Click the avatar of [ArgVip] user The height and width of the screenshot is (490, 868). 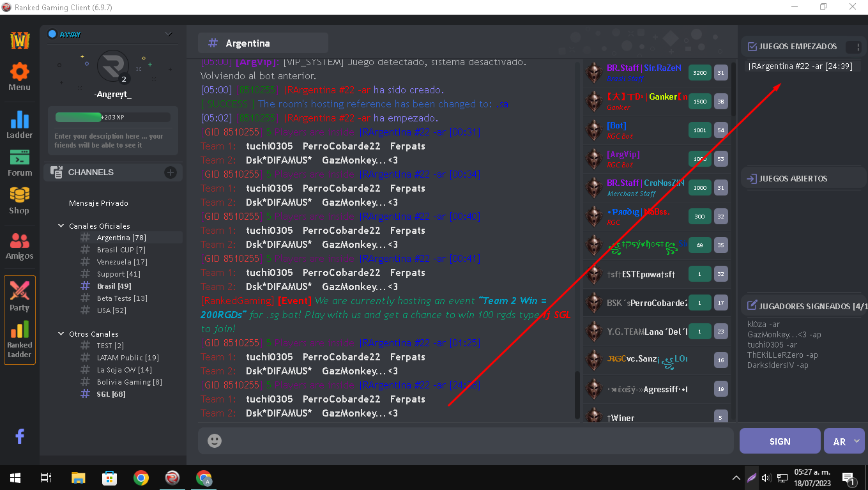coord(594,159)
